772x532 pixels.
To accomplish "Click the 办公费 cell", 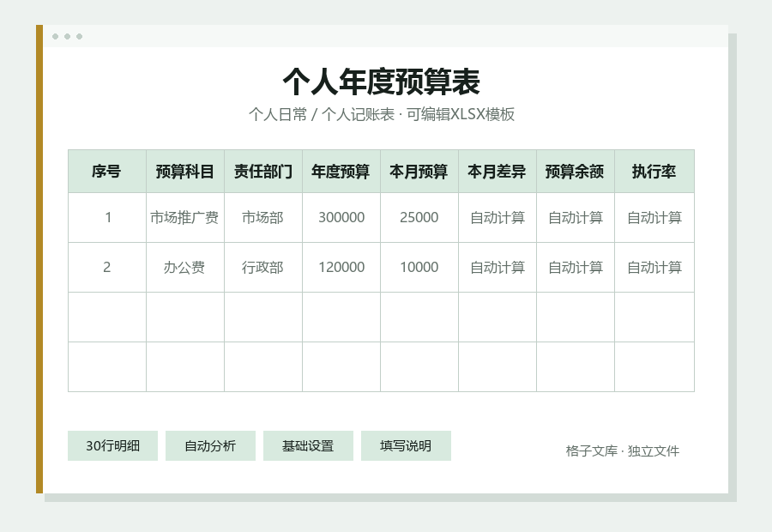I will coord(185,268).
